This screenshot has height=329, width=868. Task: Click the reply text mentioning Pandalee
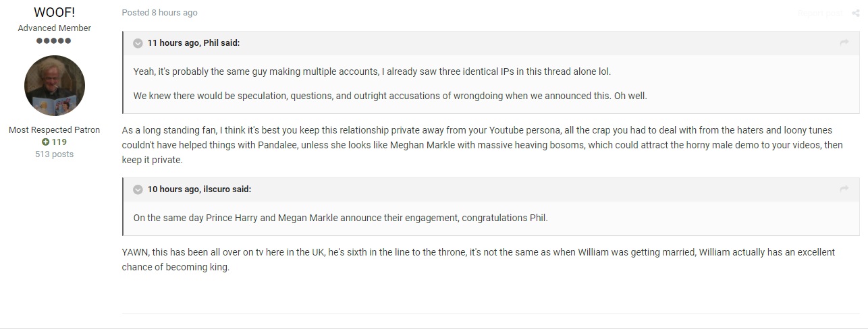click(x=483, y=145)
